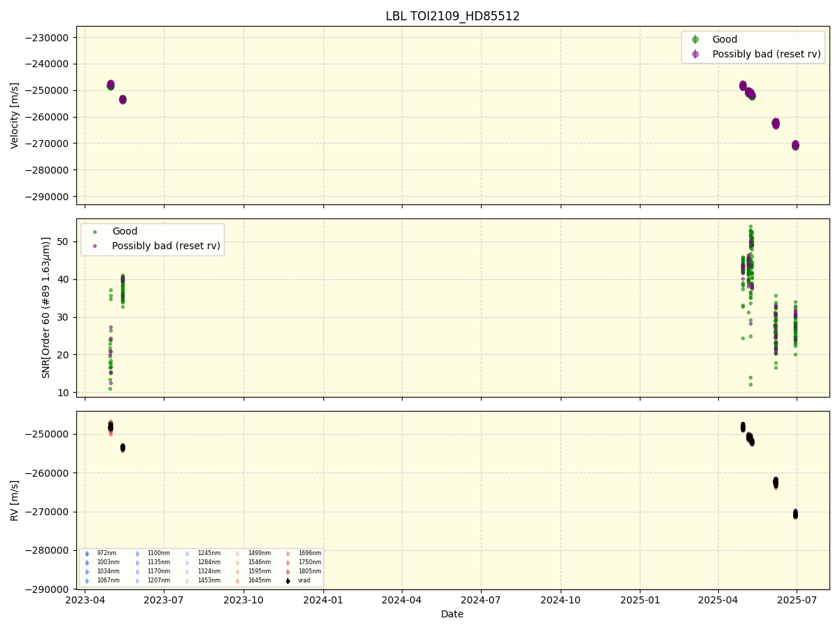
Task: Click the 1696nm legend label
Action: pos(309,553)
